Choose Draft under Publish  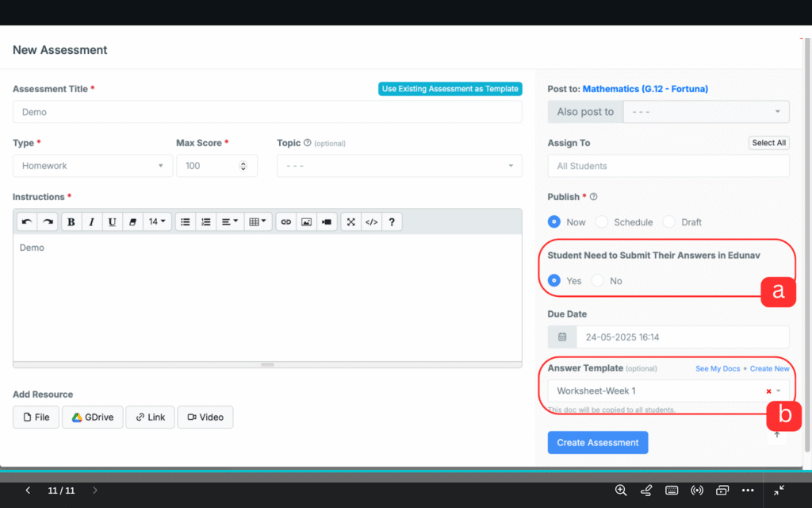pos(669,222)
